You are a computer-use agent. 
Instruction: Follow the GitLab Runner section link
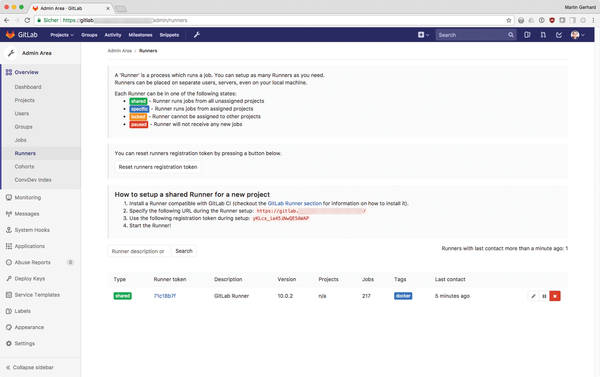295,203
